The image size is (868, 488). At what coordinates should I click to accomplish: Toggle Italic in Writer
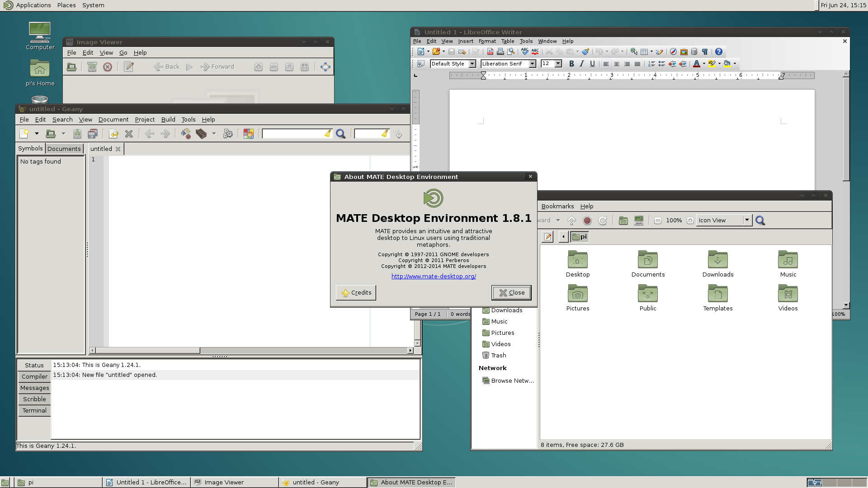point(582,64)
